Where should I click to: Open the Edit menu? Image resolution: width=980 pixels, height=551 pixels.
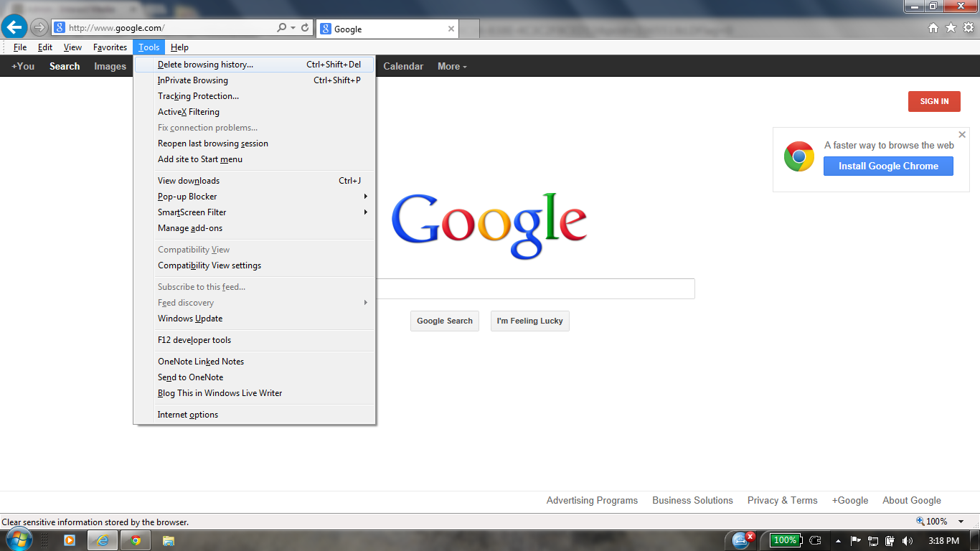pos(45,47)
